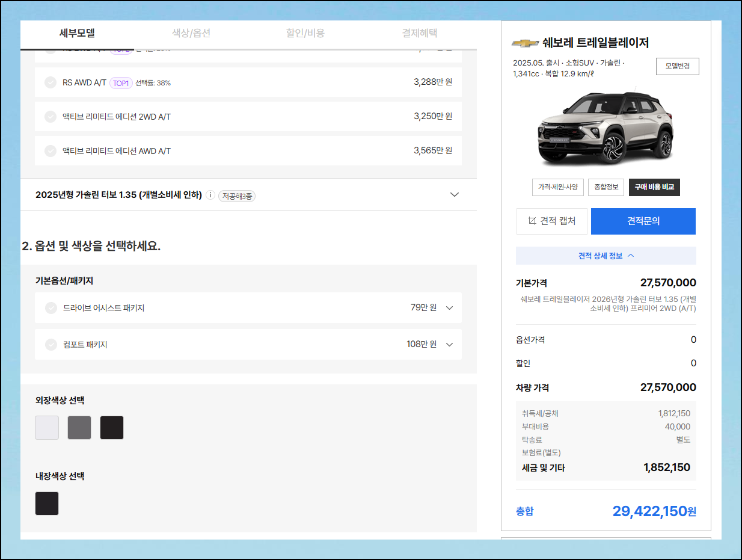Expand 컴포트 패키지 details chevron

click(x=449, y=345)
